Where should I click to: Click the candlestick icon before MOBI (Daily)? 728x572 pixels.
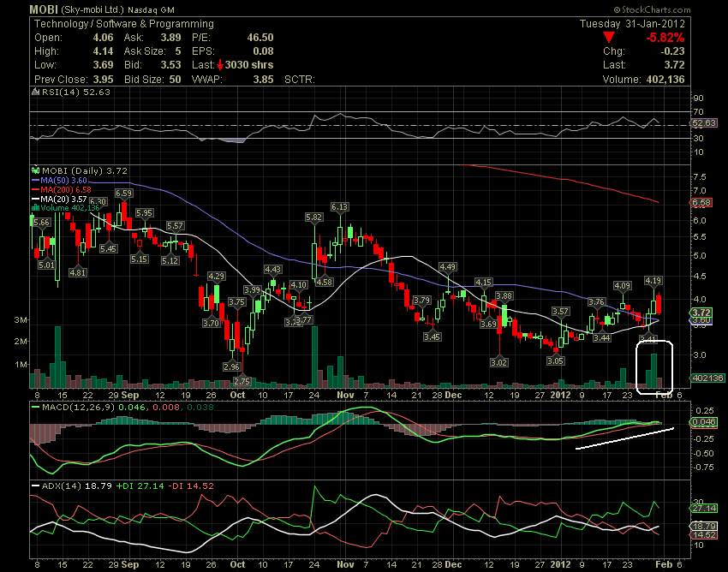pos(35,170)
